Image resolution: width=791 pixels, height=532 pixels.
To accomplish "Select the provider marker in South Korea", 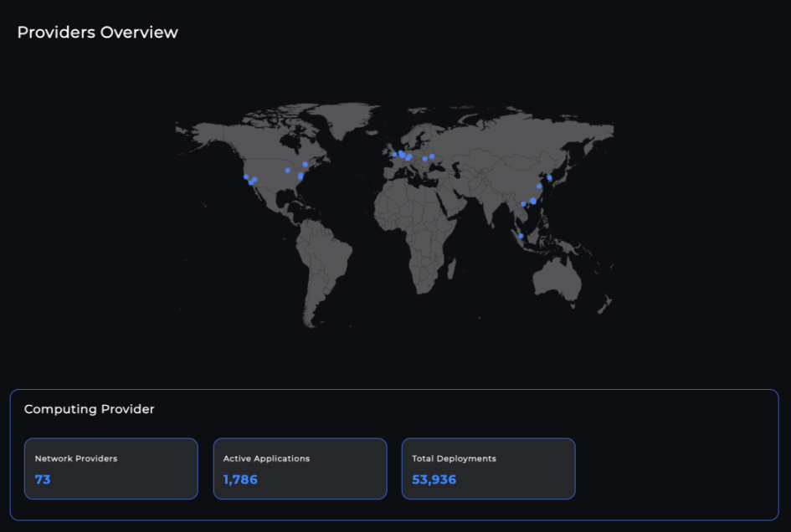I will click(x=549, y=177).
